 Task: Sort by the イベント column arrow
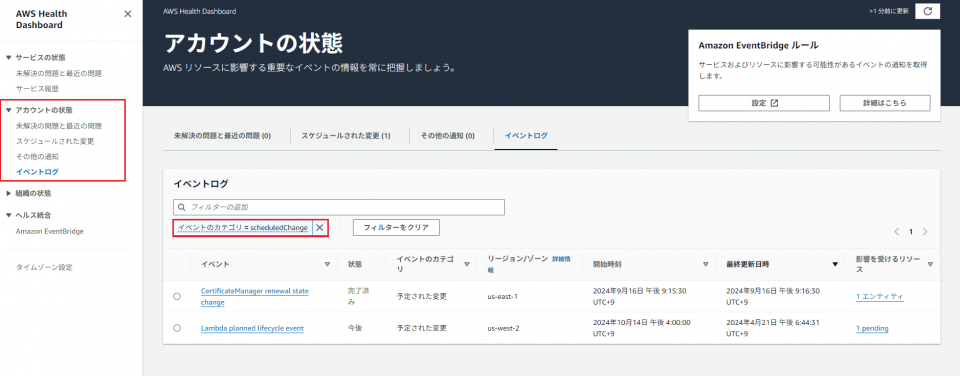coord(327,264)
